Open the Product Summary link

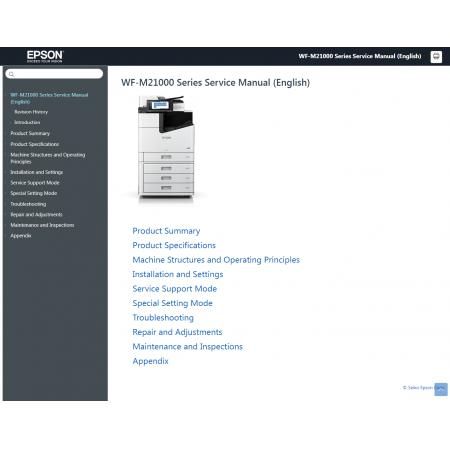[x=166, y=231]
